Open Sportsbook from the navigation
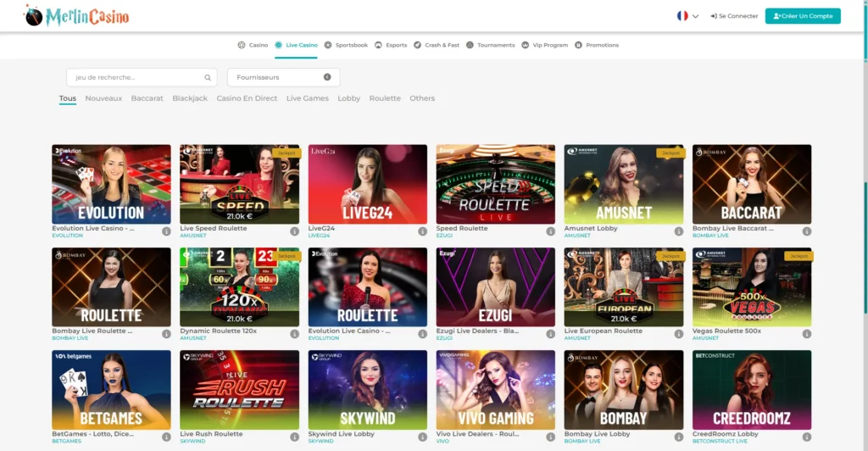Image resolution: width=868 pixels, height=451 pixels. point(346,45)
